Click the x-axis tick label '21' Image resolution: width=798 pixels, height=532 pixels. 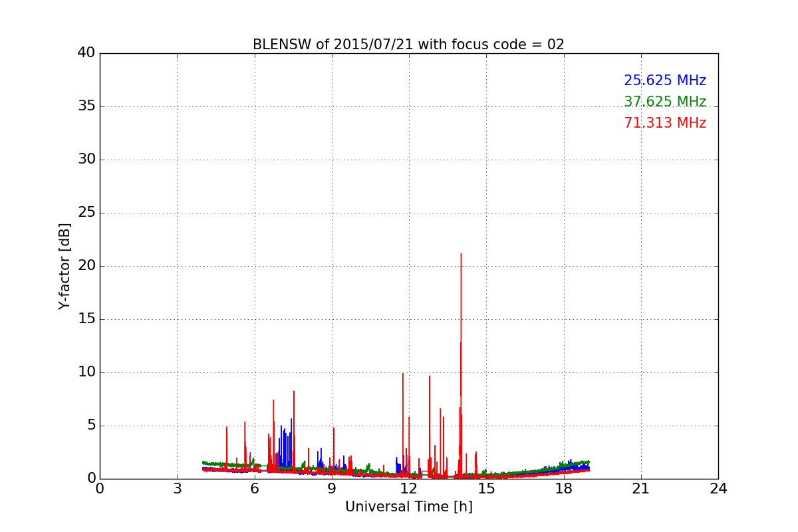[x=641, y=489]
